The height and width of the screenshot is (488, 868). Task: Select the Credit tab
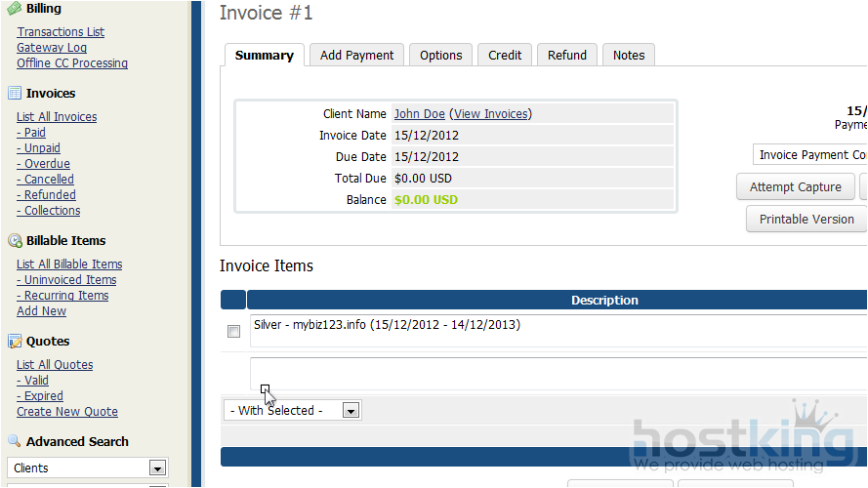pos(505,56)
